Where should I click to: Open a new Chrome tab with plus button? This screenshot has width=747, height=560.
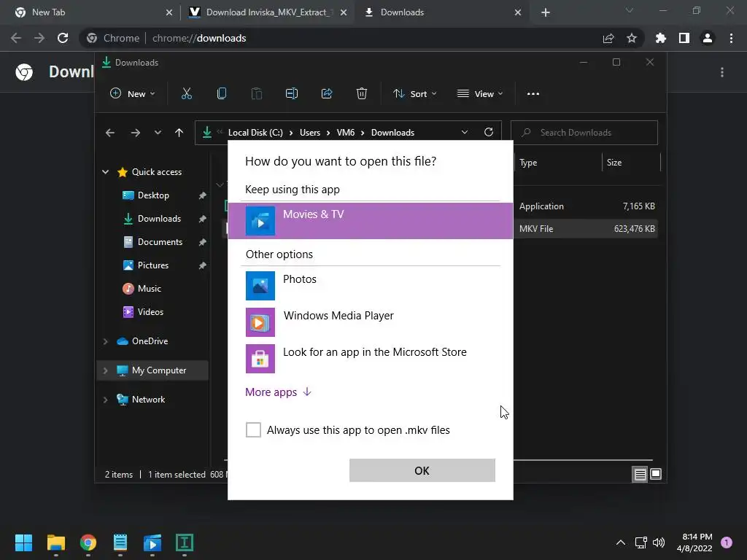pyautogui.click(x=546, y=12)
